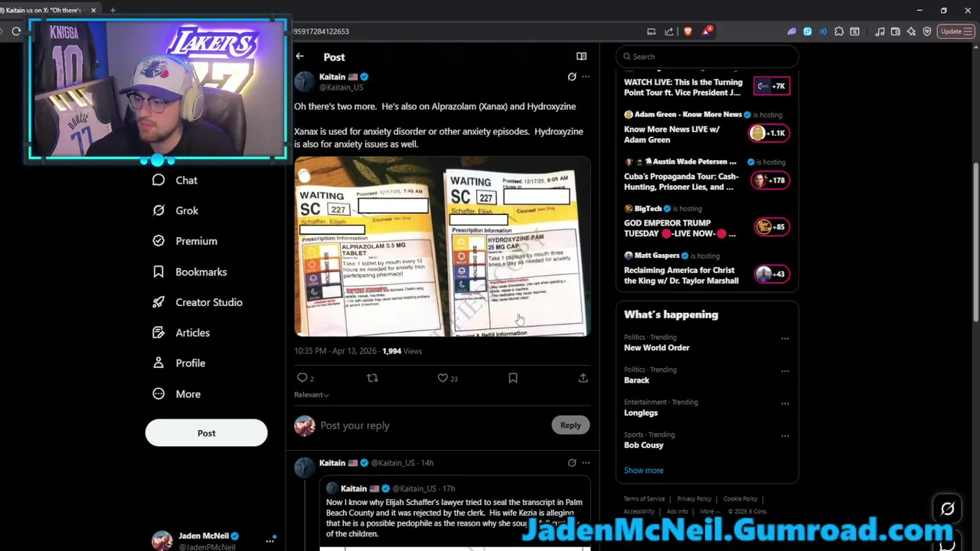Open Grok in the sidebar
The width and height of the screenshot is (980, 551).
click(175, 210)
